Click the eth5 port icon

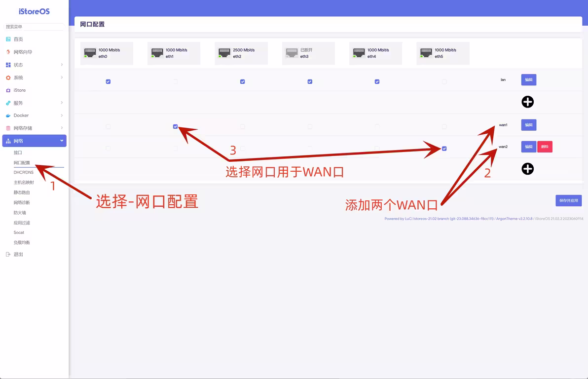(x=426, y=53)
